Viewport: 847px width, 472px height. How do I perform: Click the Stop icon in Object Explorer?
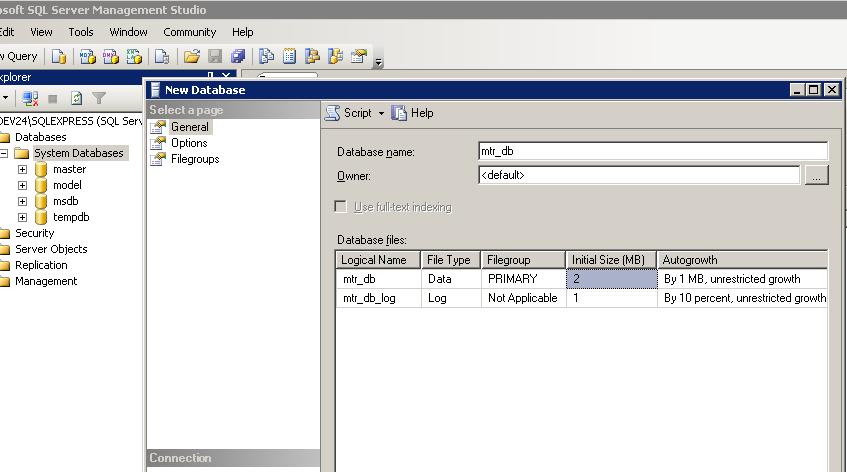(x=52, y=98)
